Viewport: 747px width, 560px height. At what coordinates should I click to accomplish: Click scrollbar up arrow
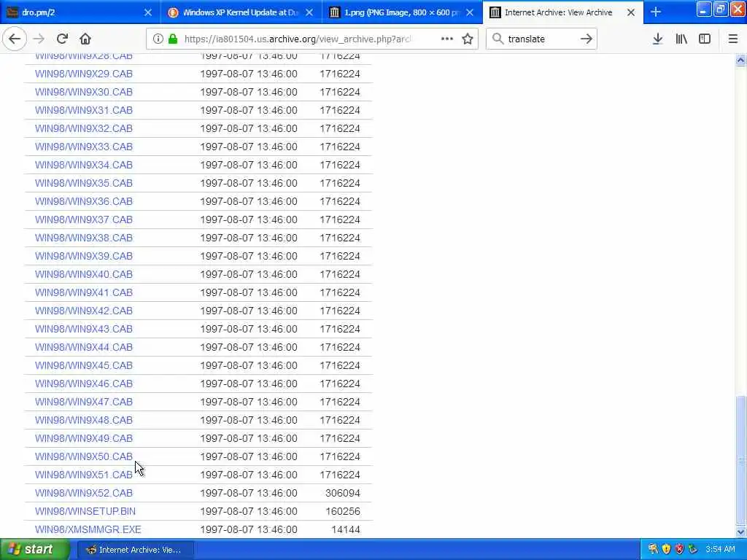pos(740,60)
